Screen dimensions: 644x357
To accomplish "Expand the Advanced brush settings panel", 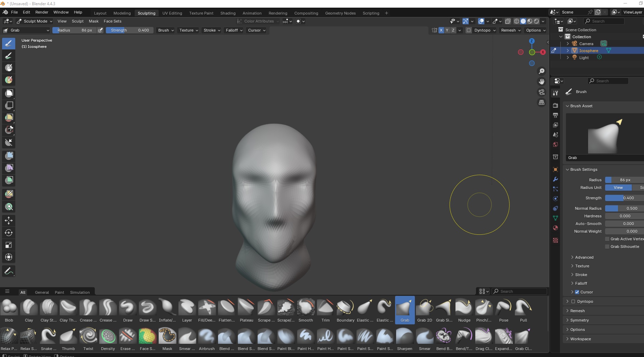I will [x=584, y=257].
